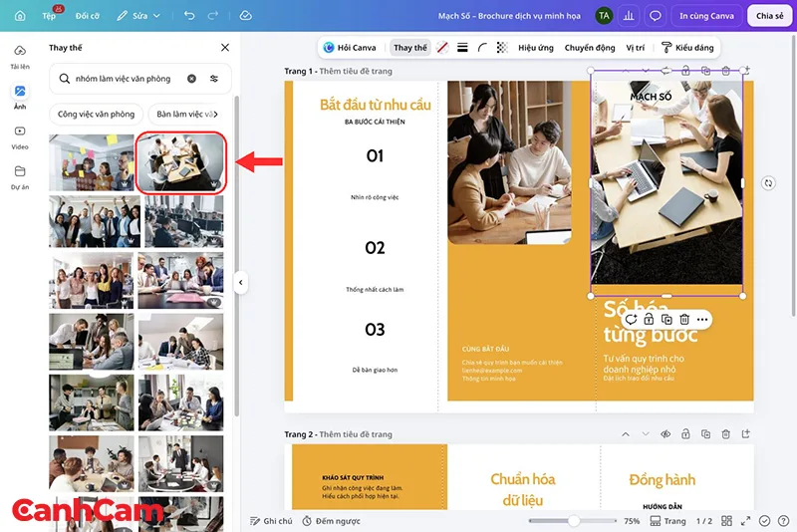This screenshot has width=797, height=532.
Task: Open the border color swatch
Action: point(442,47)
